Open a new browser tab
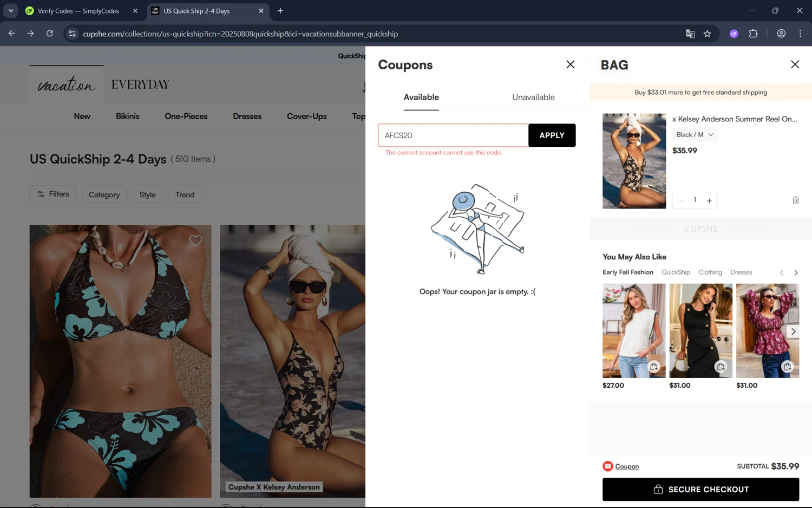The image size is (812, 508). 280,11
